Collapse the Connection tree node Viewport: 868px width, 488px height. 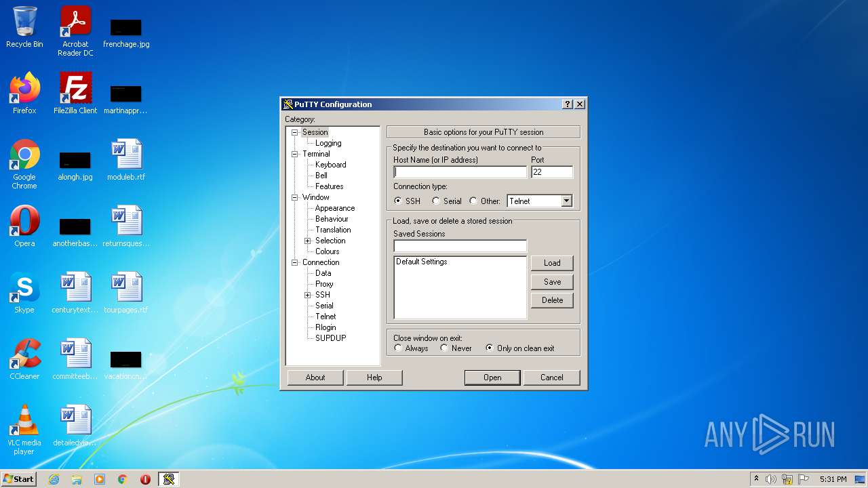tap(295, 262)
